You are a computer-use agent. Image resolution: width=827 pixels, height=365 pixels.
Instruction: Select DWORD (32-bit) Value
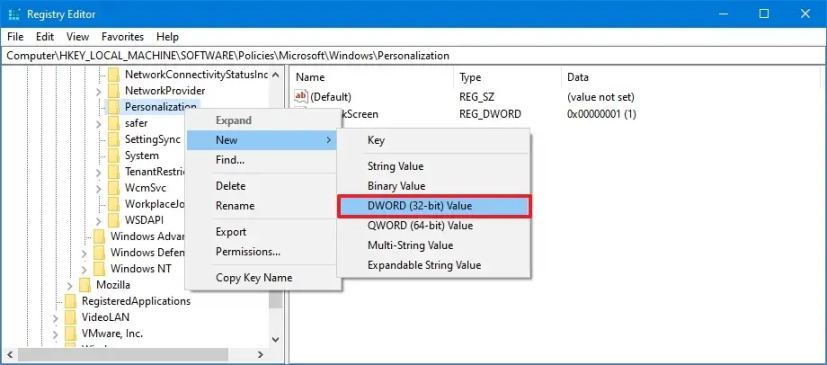click(x=434, y=206)
